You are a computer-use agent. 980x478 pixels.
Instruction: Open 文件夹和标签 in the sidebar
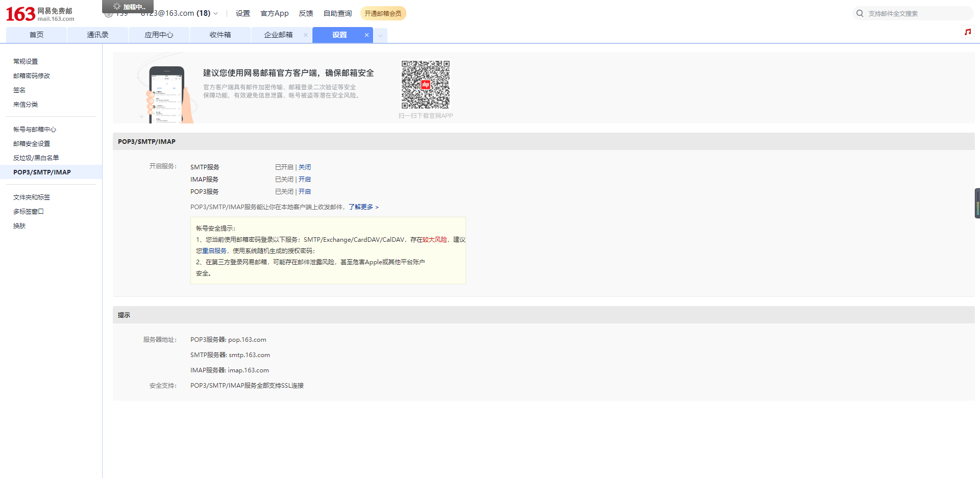point(32,197)
